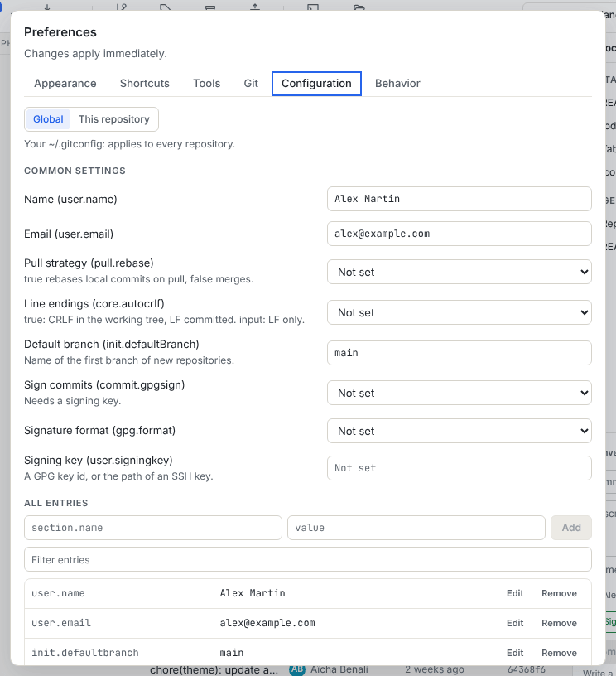Edit the user.name entry

(x=515, y=593)
